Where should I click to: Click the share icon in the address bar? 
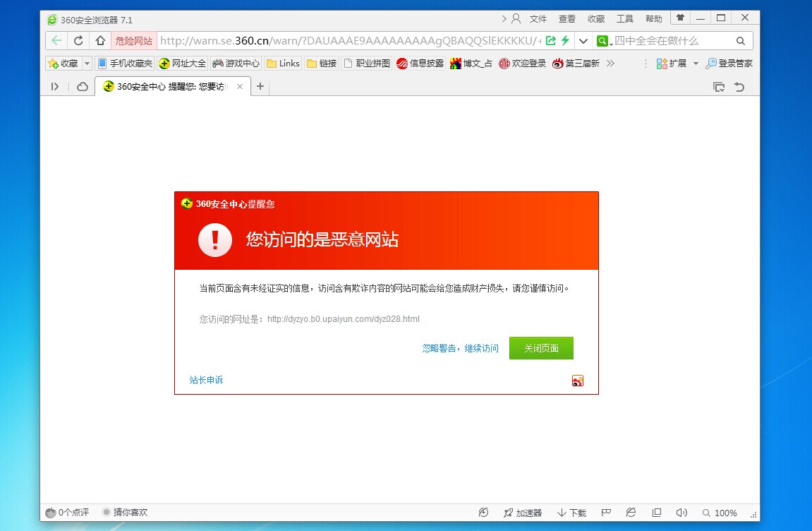coord(551,41)
